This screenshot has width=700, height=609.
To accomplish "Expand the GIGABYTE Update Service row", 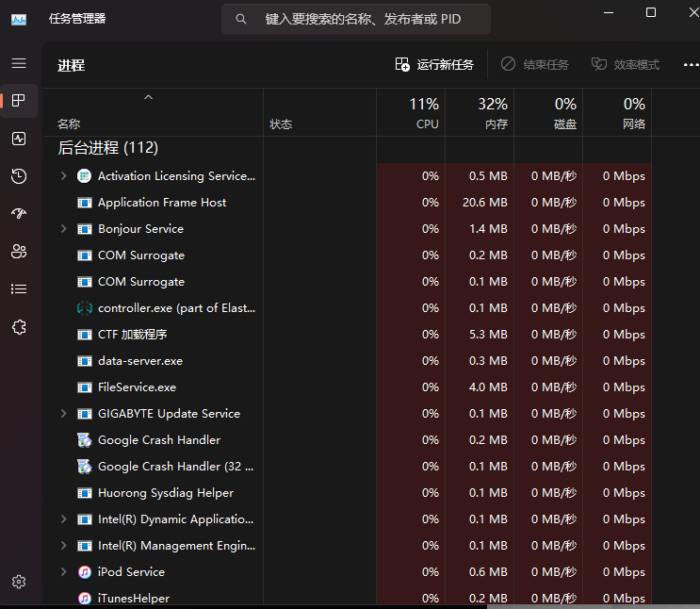I will point(63,413).
